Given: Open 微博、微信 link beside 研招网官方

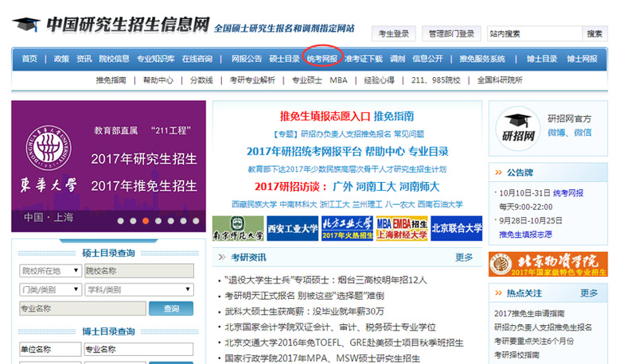Looking at the screenshot, I should click(x=570, y=133).
